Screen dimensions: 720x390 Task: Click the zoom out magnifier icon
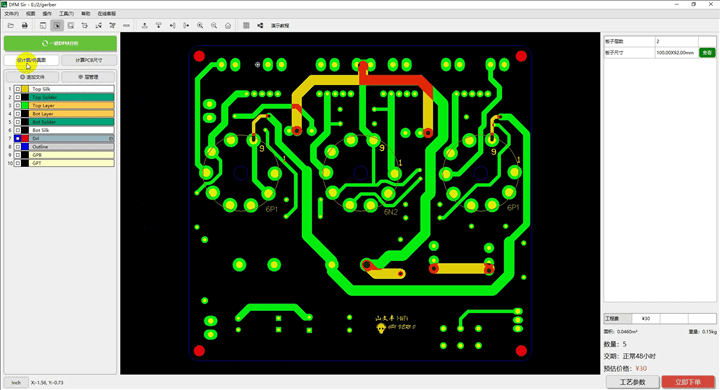pyautogui.click(x=214, y=26)
